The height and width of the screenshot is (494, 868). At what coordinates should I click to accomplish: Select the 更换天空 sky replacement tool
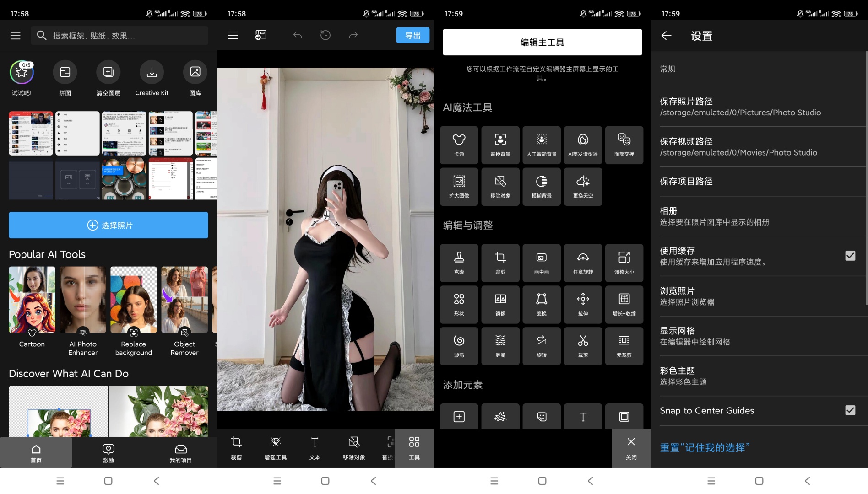pyautogui.click(x=582, y=187)
